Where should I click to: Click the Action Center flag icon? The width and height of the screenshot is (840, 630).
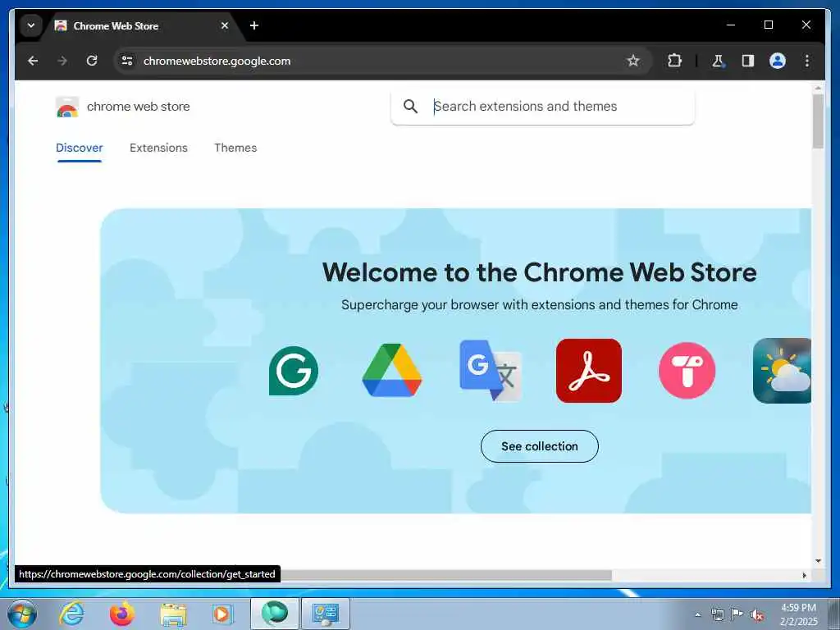[x=737, y=614]
